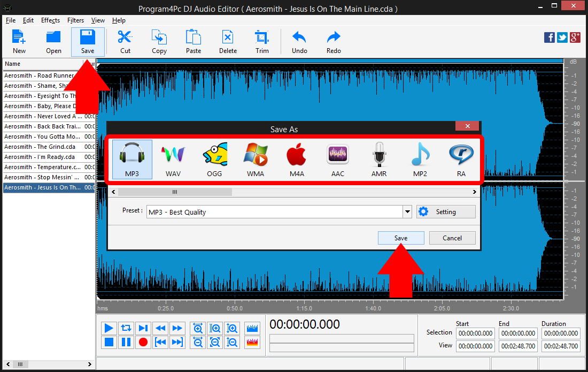The width and height of the screenshot is (588, 372).
Task: Open the Effects menu
Action: click(50, 20)
